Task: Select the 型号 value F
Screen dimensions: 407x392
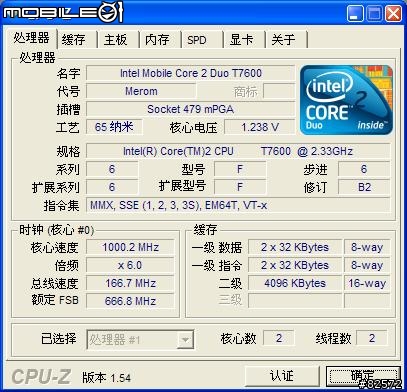Action: point(240,169)
